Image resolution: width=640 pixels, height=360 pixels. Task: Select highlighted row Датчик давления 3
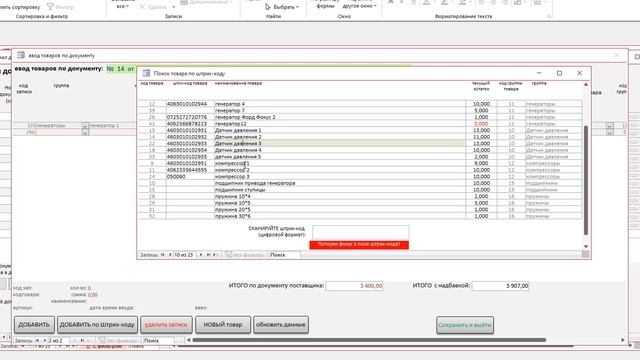[x=360, y=144]
